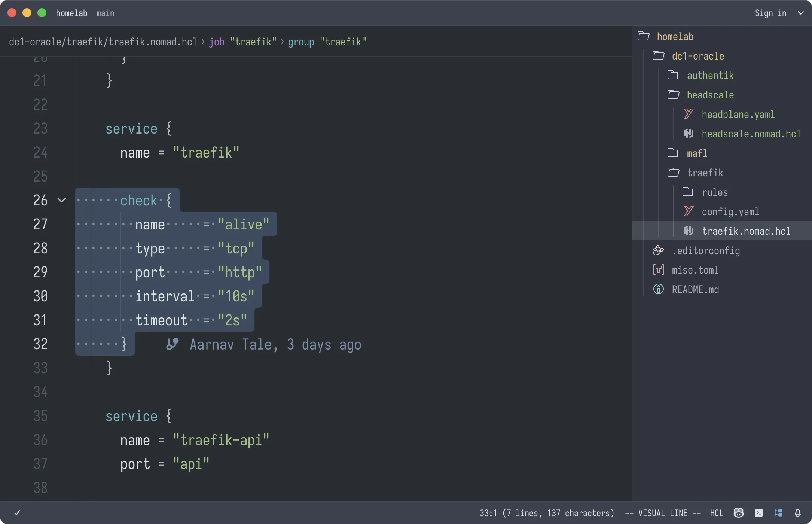Collapse the dc1-oracle folder
812x524 pixels.
[697, 56]
